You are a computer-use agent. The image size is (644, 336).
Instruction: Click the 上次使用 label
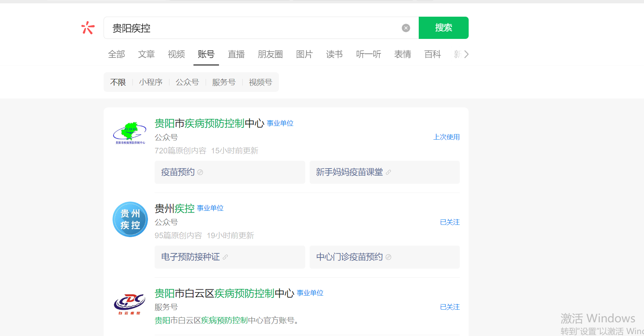[x=446, y=137]
